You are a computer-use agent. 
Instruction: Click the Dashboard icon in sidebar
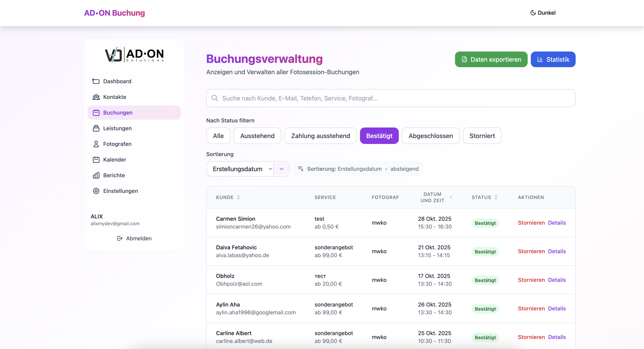point(96,81)
